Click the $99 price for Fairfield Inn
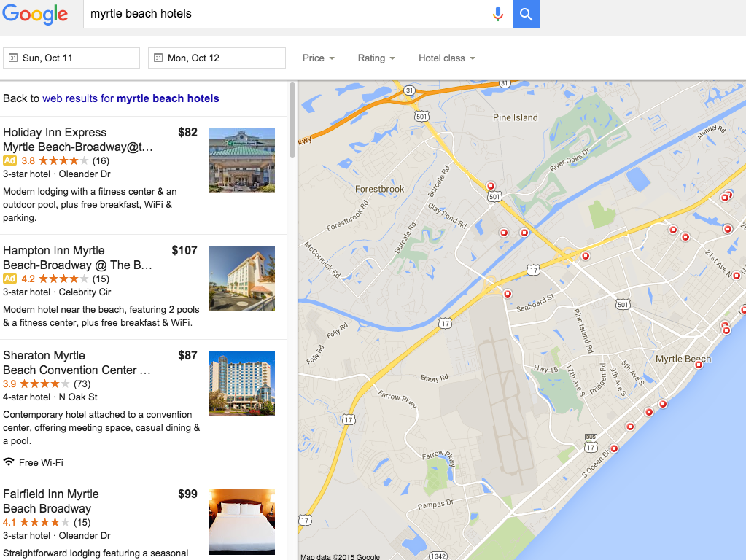Viewport: 746px width, 560px height. click(188, 494)
